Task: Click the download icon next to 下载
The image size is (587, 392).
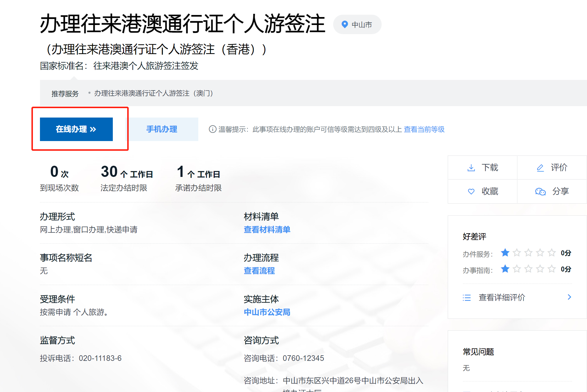Action: [x=471, y=168]
